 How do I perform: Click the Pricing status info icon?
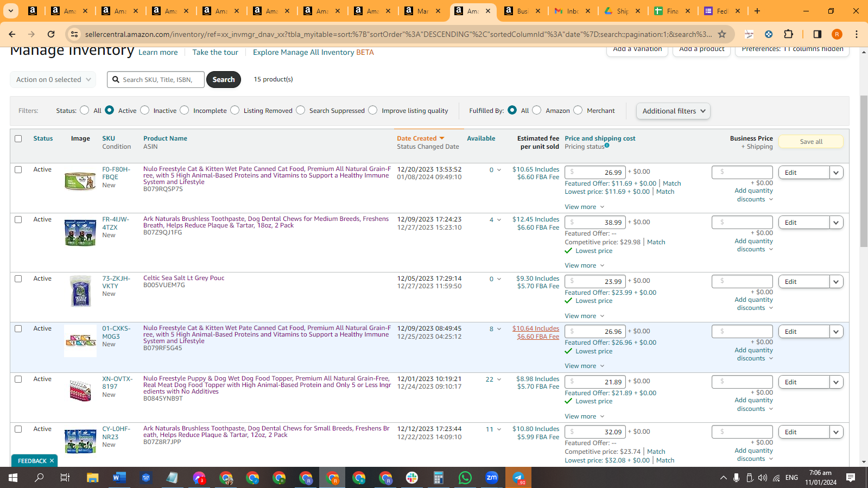point(607,145)
